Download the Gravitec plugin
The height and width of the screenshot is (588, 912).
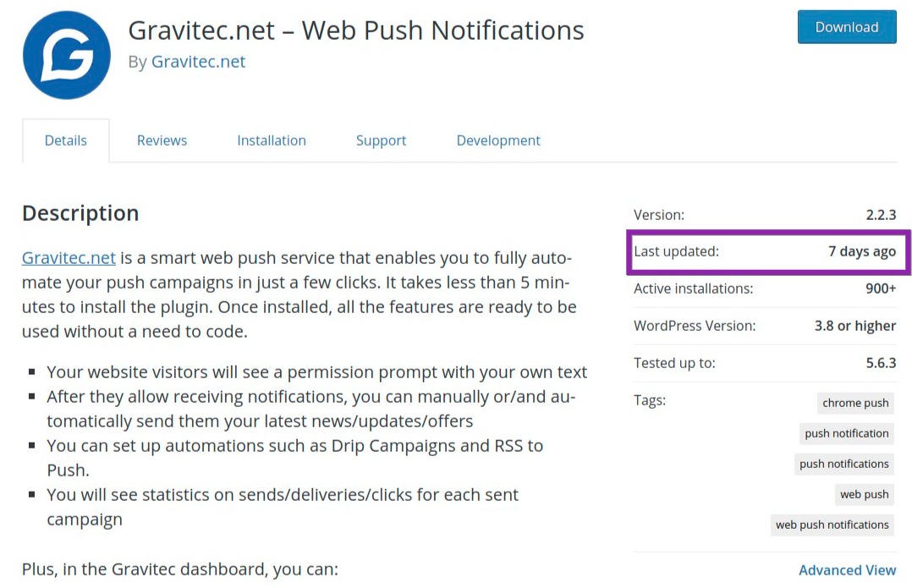846,27
